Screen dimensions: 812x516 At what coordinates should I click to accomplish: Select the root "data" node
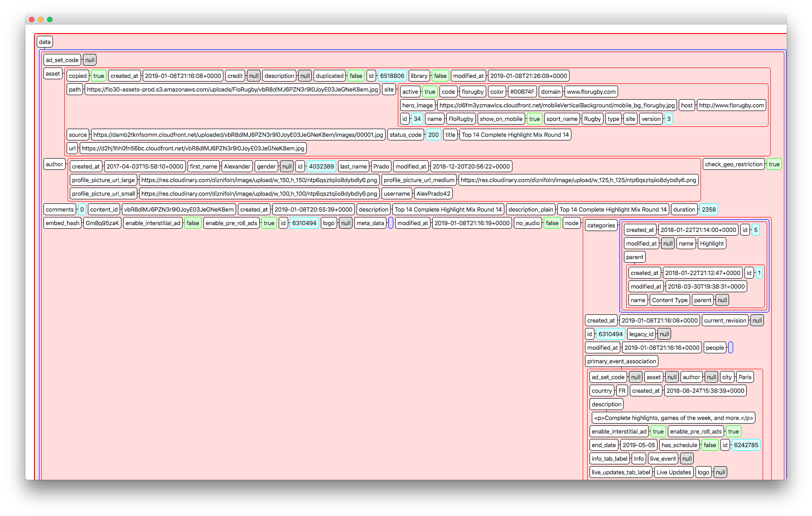click(44, 41)
